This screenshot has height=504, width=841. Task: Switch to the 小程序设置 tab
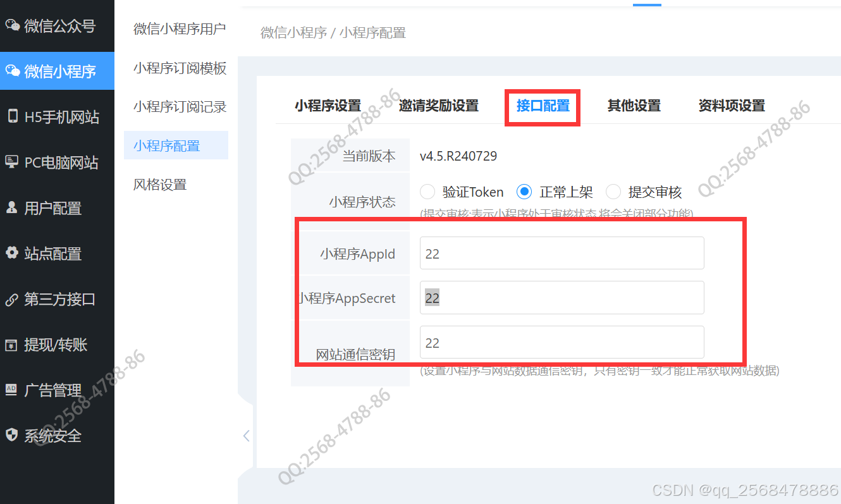[328, 106]
